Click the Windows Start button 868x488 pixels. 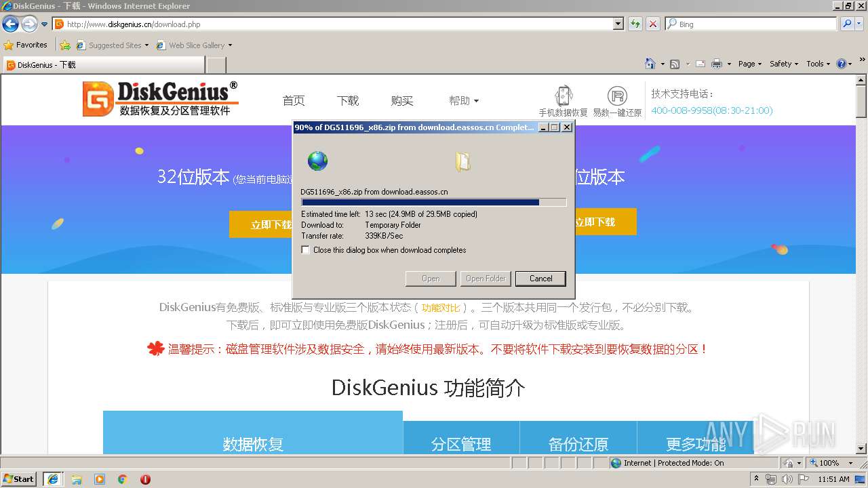pos(18,479)
